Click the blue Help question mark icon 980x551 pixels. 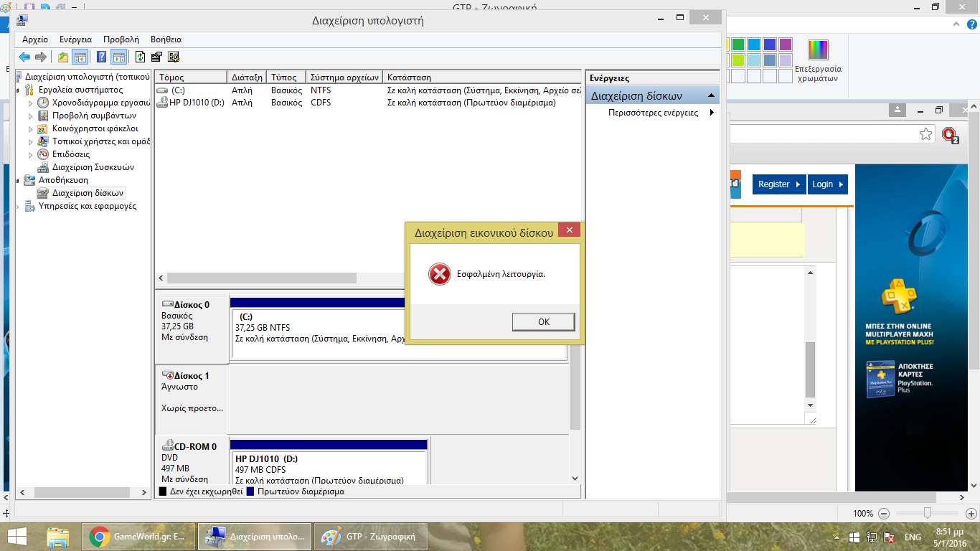tap(101, 57)
